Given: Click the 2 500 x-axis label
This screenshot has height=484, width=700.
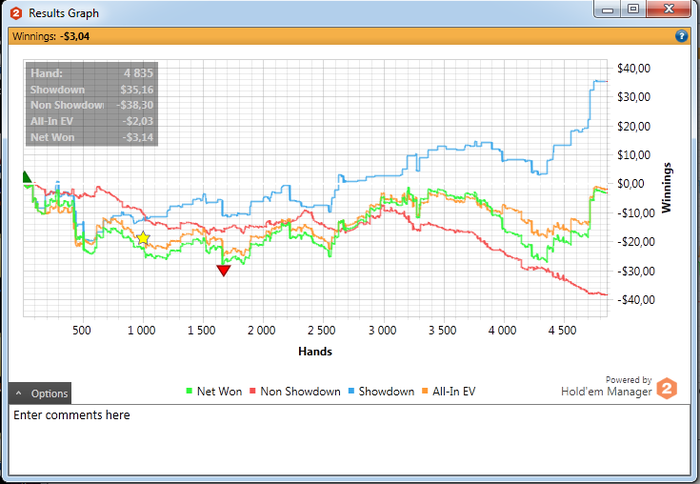Looking at the screenshot, I should pos(321,330).
